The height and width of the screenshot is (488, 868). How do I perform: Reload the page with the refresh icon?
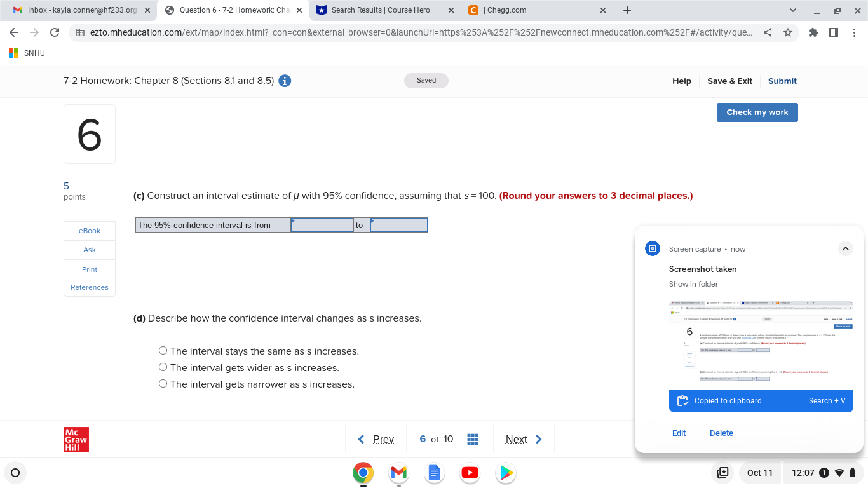point(54,32)
